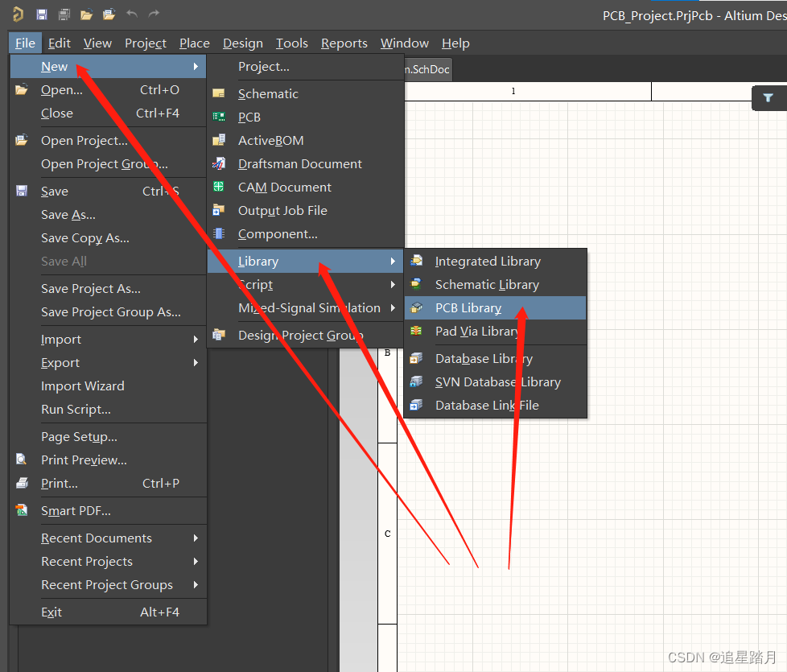Screen dimensions: 787x672
Task: Click the Save icon in the title bar
Action: [42, 14]
